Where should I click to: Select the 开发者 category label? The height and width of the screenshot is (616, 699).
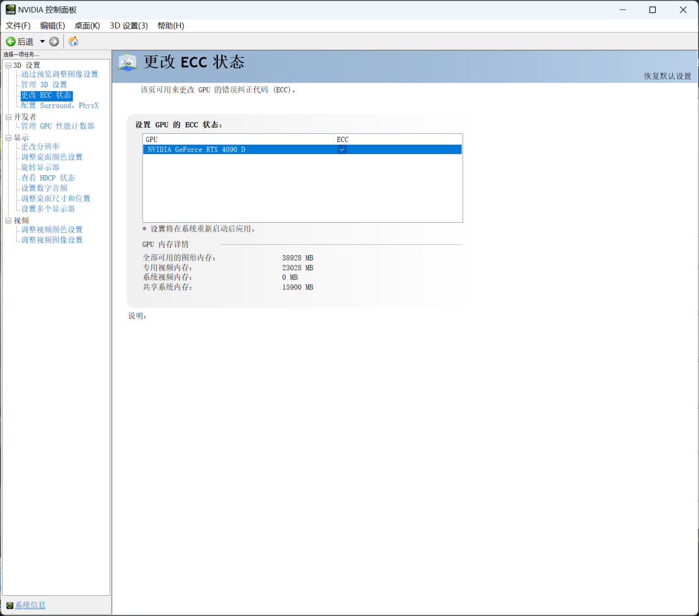[25, 117]
